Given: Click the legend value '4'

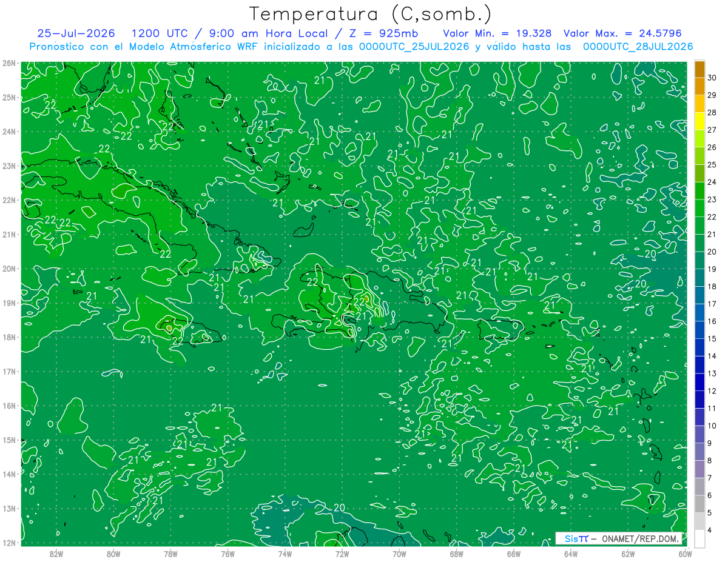Looking at the screenshot, I should 710,530.
